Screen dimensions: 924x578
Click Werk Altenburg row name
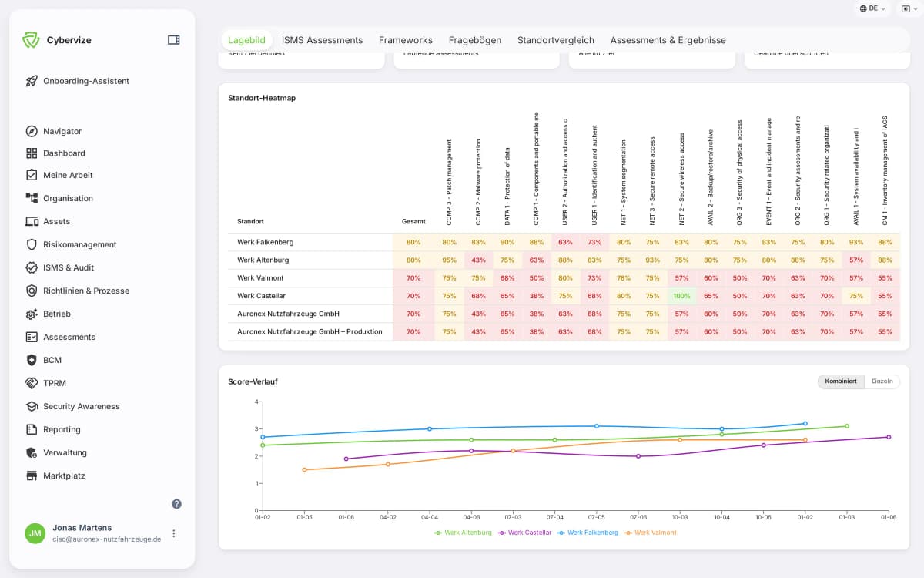263,260
